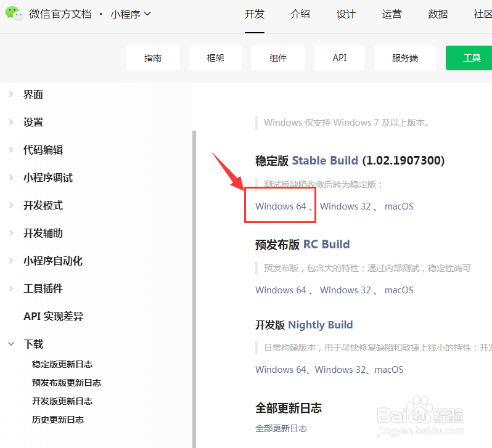Expand the 设置 chevron in sidebar
The width and height of the screenshot is (492, 448).
click(11, 122)
